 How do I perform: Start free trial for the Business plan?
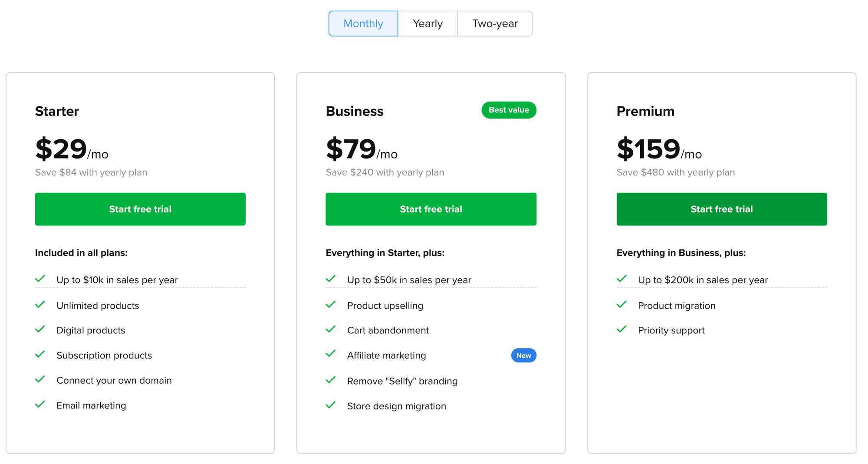[431, 209]
